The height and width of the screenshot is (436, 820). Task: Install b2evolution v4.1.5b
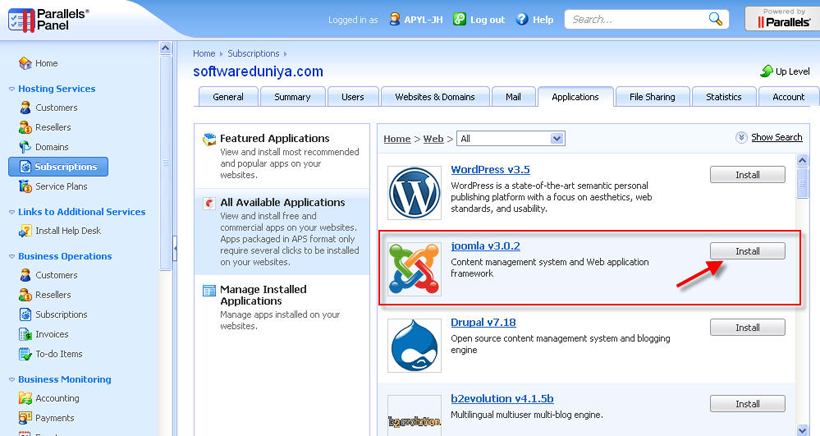coord(747,404)
